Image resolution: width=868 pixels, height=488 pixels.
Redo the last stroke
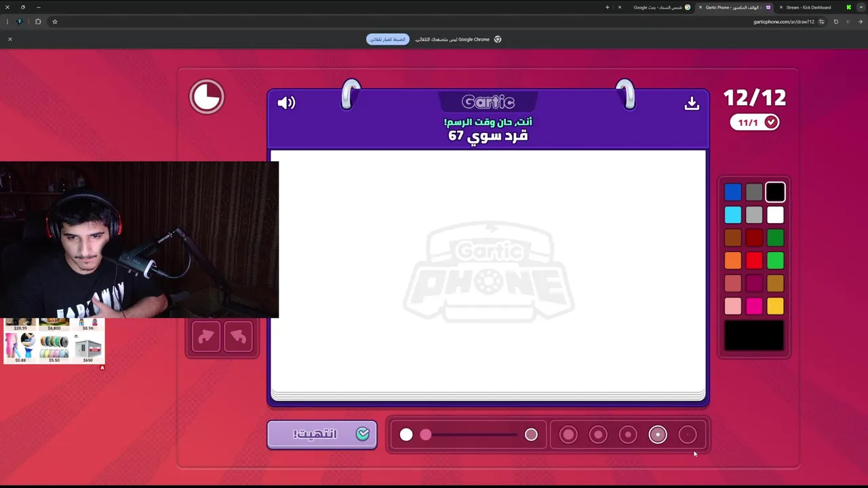coord(206,336)
